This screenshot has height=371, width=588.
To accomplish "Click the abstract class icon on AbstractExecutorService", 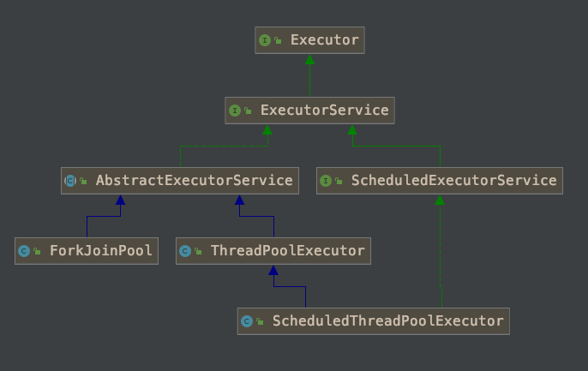I will click(70, 181).
